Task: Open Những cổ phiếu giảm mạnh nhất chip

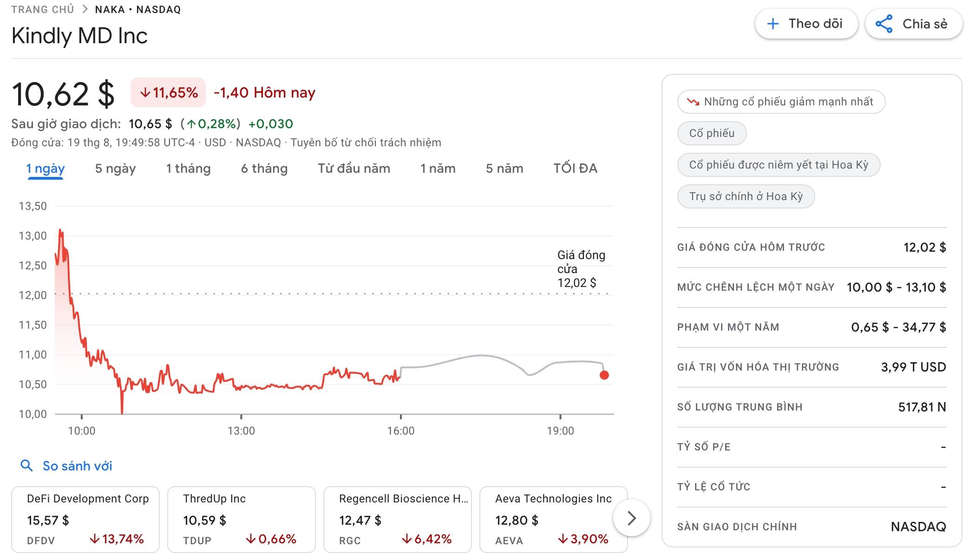Action: coord(781,102)
